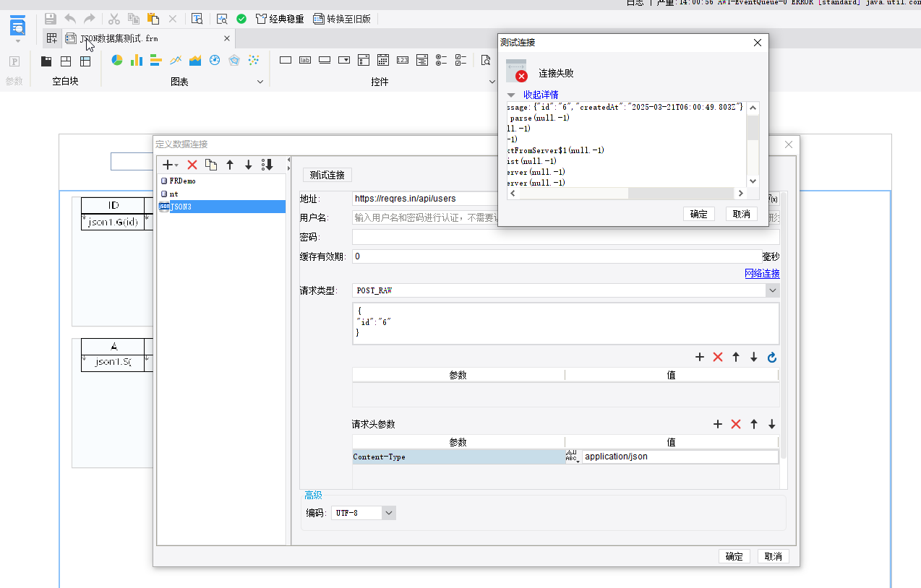Insert a scatter chart

point(254,60)
